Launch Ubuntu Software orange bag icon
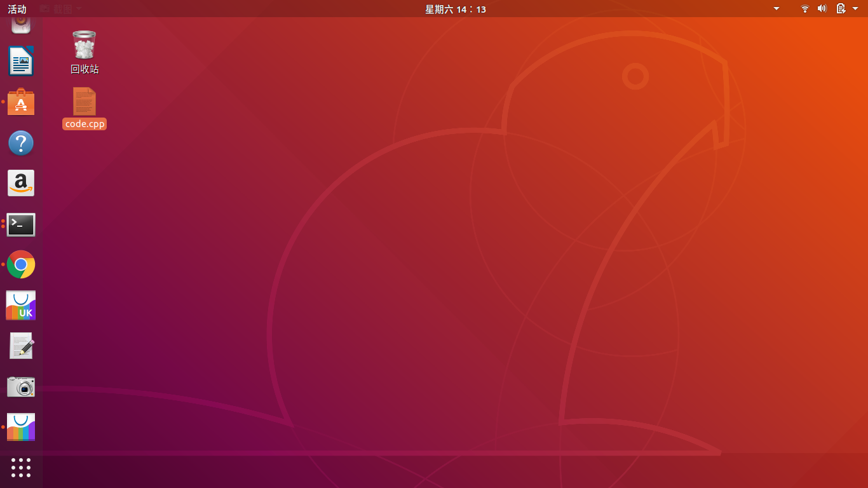The image size is (868, 488). pos(21,102)
